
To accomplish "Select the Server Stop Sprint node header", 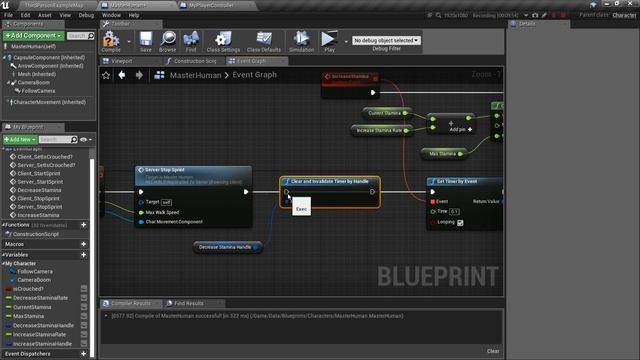I will [x=193, y=176].
